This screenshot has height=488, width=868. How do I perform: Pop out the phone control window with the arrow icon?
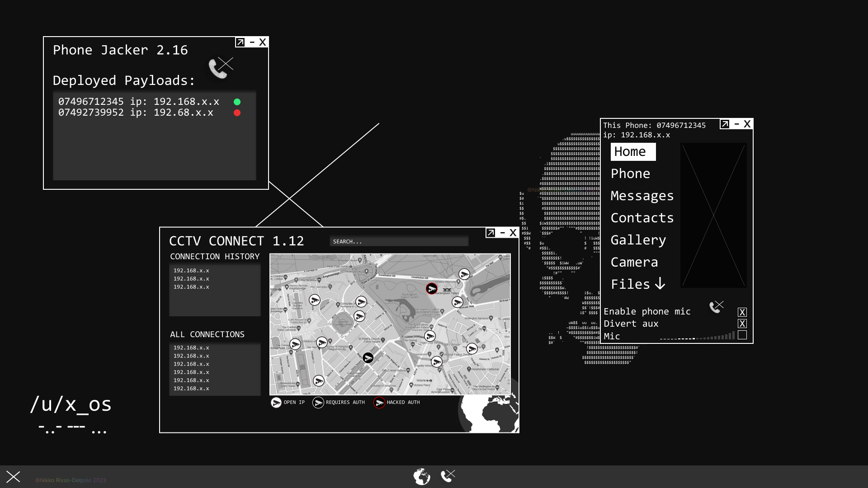tap(725, 124)
